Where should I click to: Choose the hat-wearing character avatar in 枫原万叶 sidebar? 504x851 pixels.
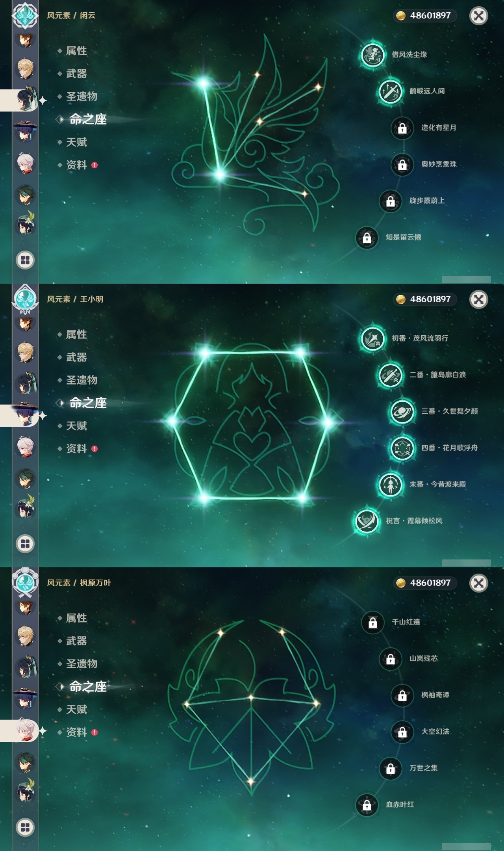pyautogui.click(x=26, y=699)
